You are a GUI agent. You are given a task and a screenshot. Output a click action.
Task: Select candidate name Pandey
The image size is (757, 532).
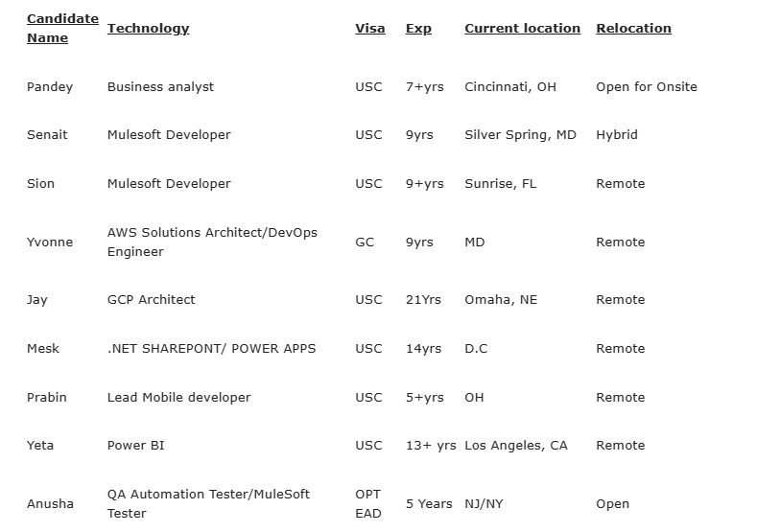tap(50, 86)
